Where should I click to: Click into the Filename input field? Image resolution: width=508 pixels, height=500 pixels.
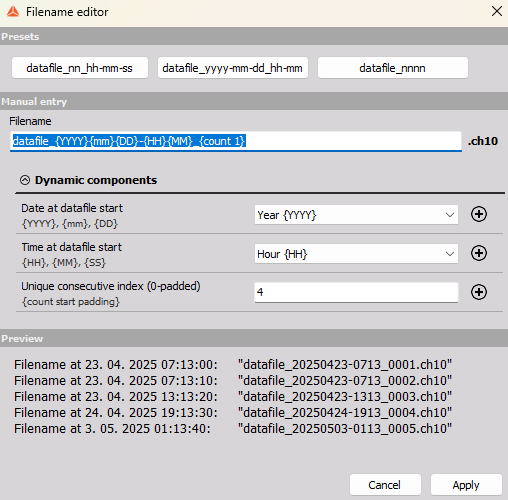coord(236,141)
